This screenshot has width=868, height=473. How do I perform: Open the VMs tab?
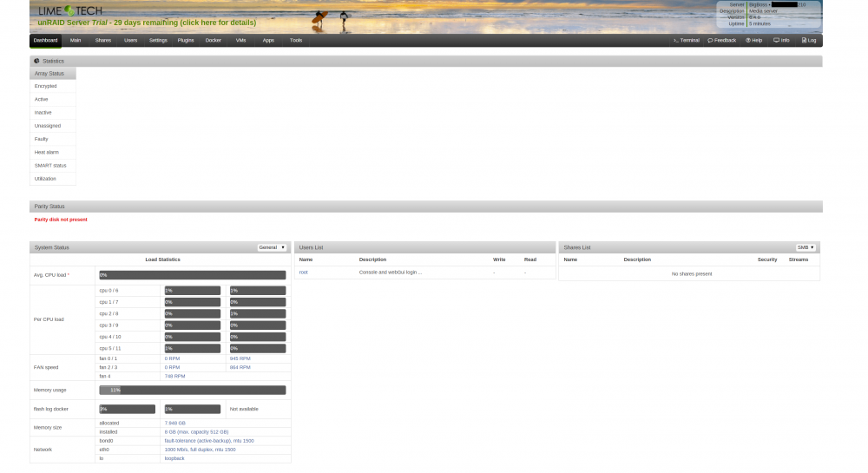[x=240, y=41]
